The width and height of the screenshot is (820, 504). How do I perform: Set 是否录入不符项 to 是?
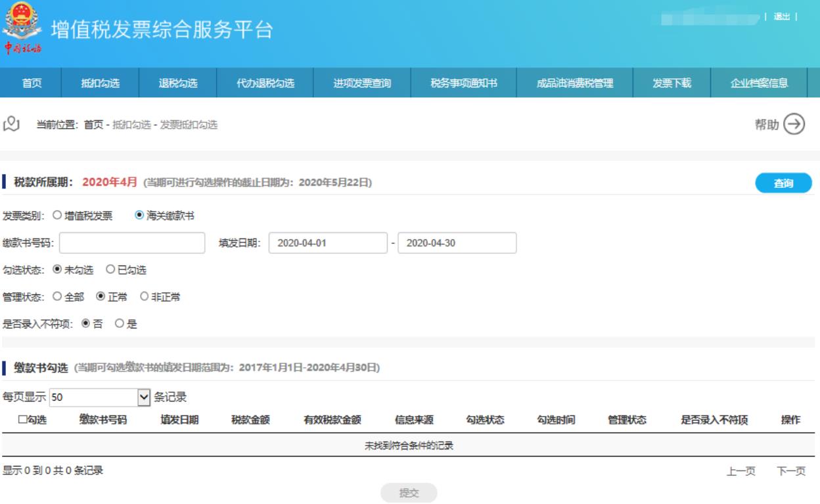(120, 324)
